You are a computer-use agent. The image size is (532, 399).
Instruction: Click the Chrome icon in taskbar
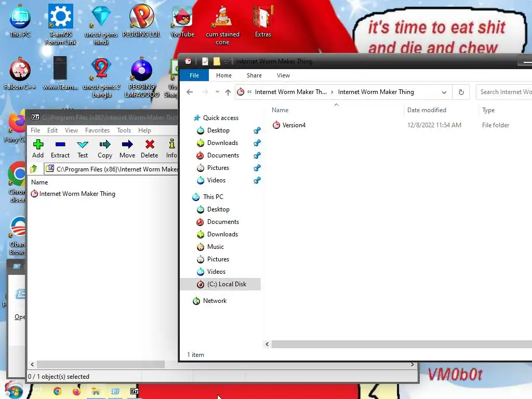pyautogui.click(x=58, y=391)
